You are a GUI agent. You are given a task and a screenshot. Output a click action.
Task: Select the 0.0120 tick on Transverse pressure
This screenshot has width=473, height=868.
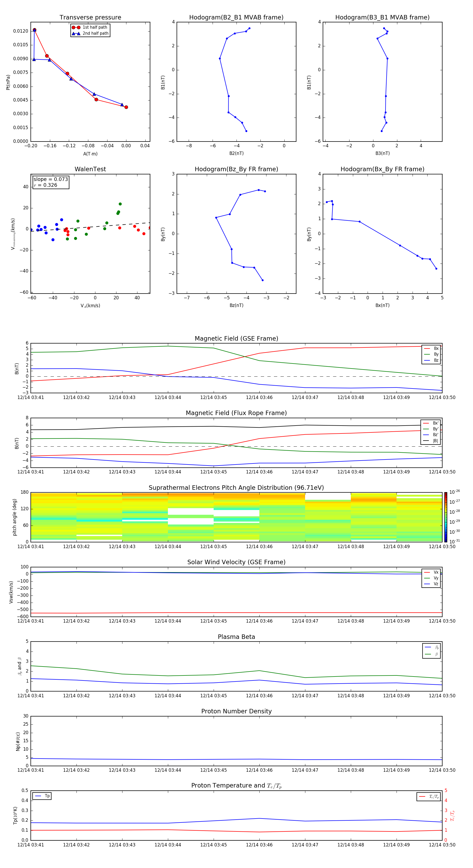[x=20, y=31]
